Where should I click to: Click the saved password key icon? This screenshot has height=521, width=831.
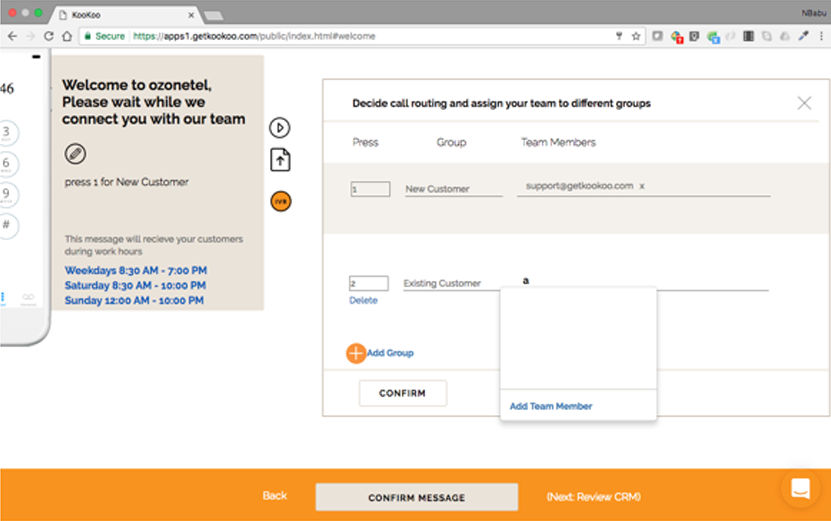click(618, 36)
